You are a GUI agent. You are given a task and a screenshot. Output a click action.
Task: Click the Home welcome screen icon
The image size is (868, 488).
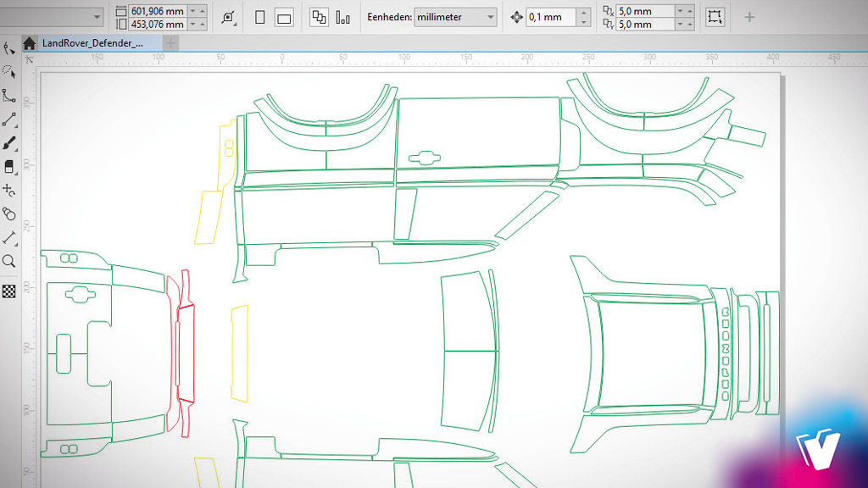pyautogui.click(x=30, y=44)
